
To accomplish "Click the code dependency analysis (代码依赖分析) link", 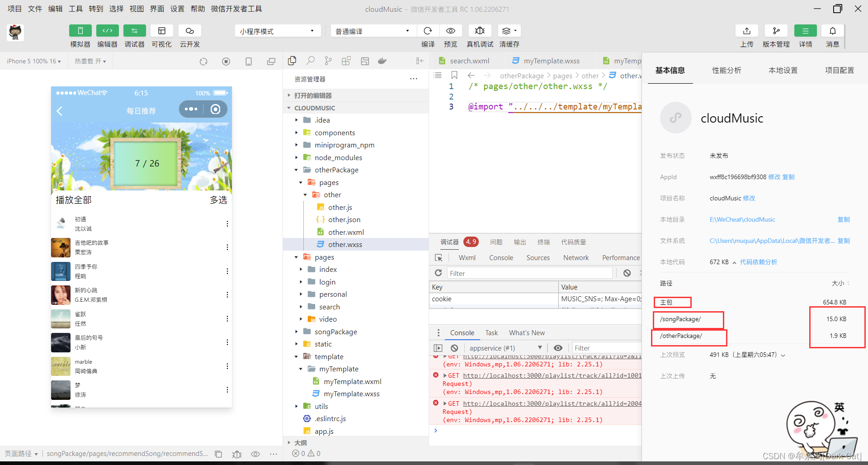I will tap(758, 262).
